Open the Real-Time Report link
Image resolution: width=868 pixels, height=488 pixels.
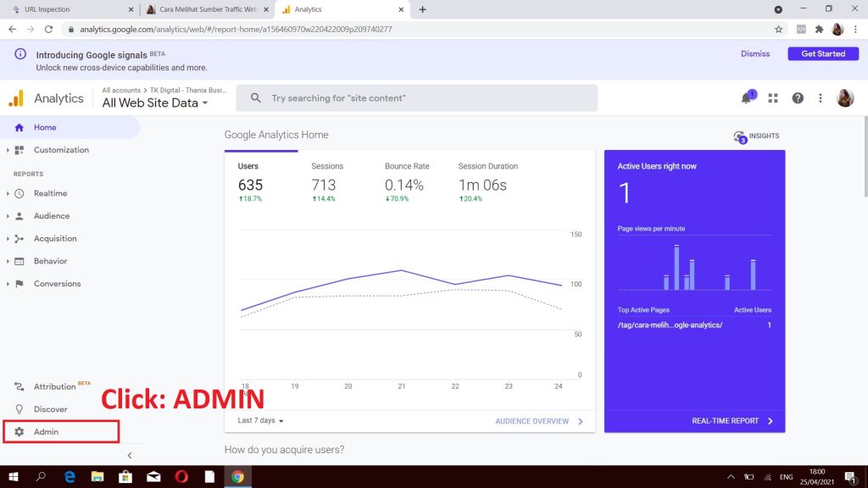[732, 421]
